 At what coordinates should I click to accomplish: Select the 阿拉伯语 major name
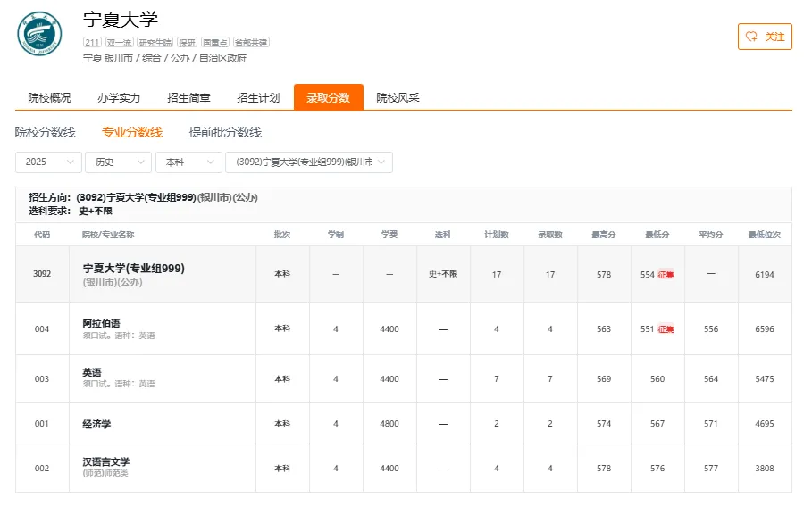point(102,323)
